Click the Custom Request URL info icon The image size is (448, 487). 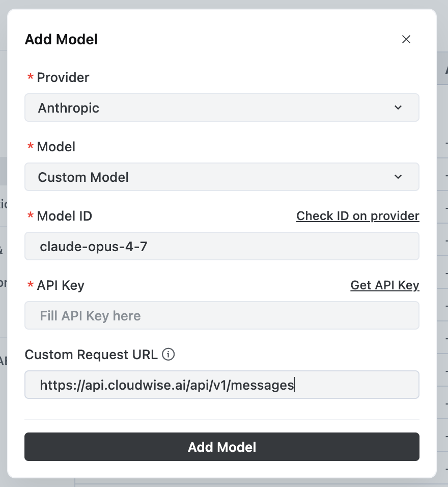point(169,354)
